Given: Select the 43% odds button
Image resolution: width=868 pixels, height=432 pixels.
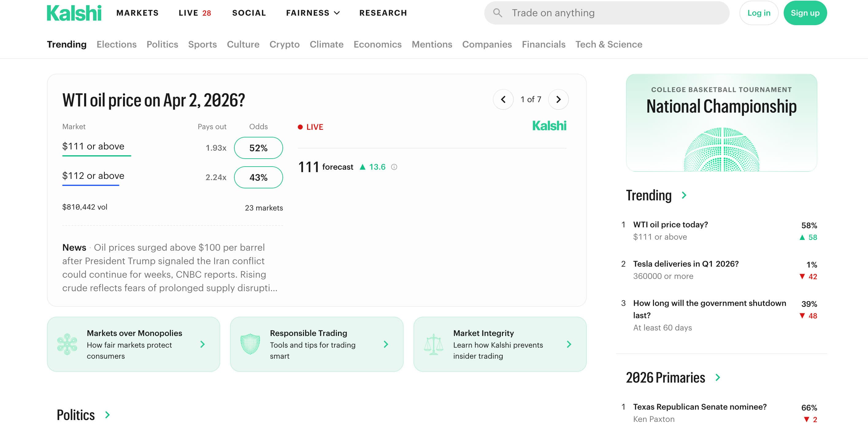Looking at the screenshot, I should [258, 177].
